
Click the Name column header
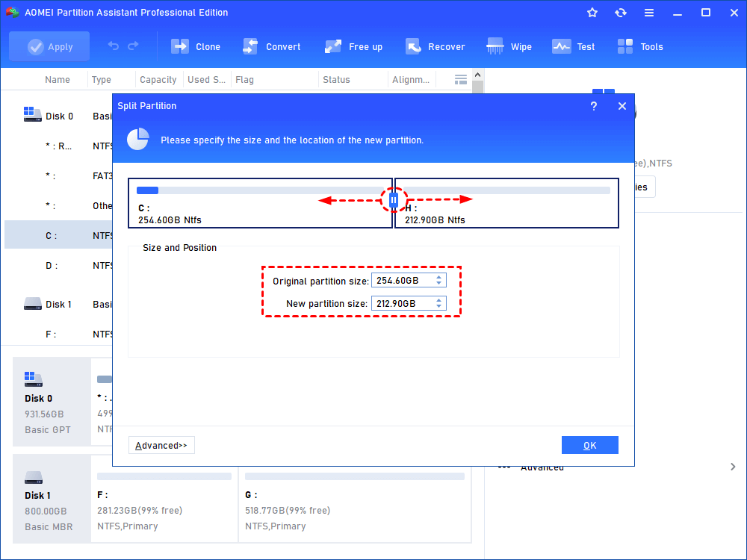[x=58, y=80]
